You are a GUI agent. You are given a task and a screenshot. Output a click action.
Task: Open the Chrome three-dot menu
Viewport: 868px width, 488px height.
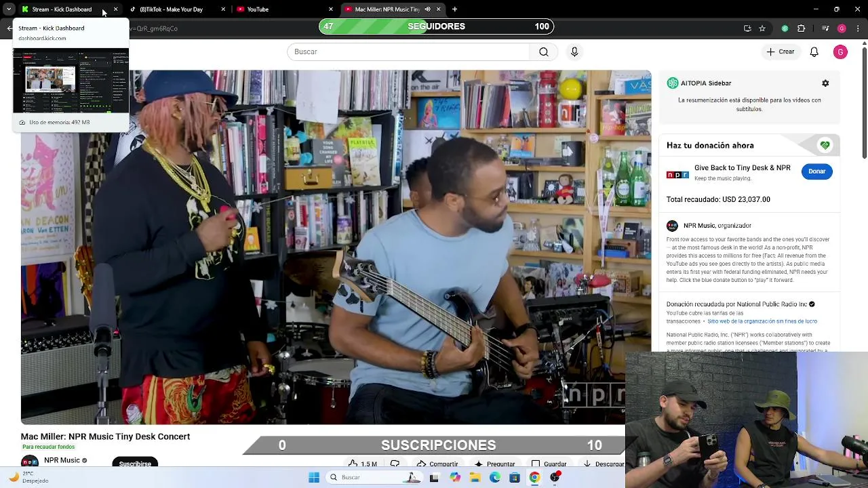[859, 28]
